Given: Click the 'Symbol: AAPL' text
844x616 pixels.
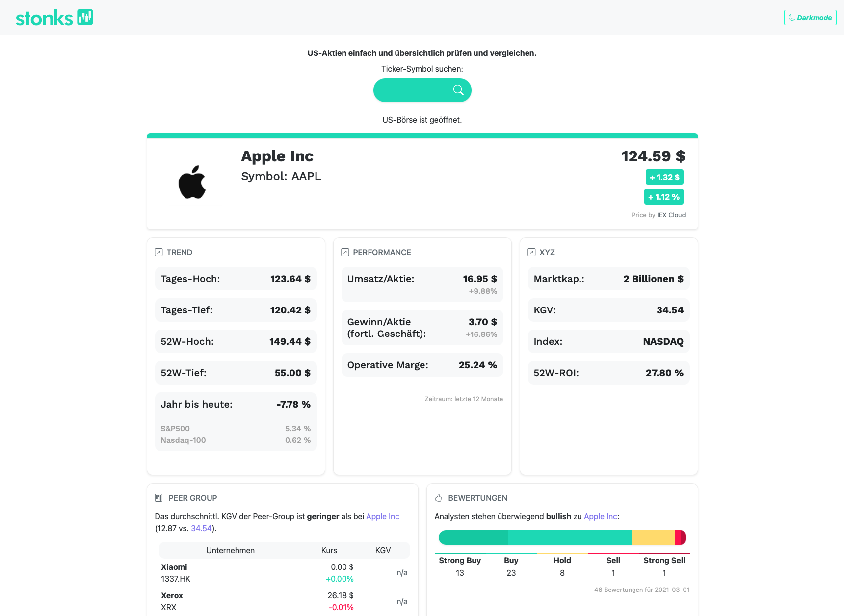Looking at the screenshot, I should pyautogui.click(x=281, y=176).
